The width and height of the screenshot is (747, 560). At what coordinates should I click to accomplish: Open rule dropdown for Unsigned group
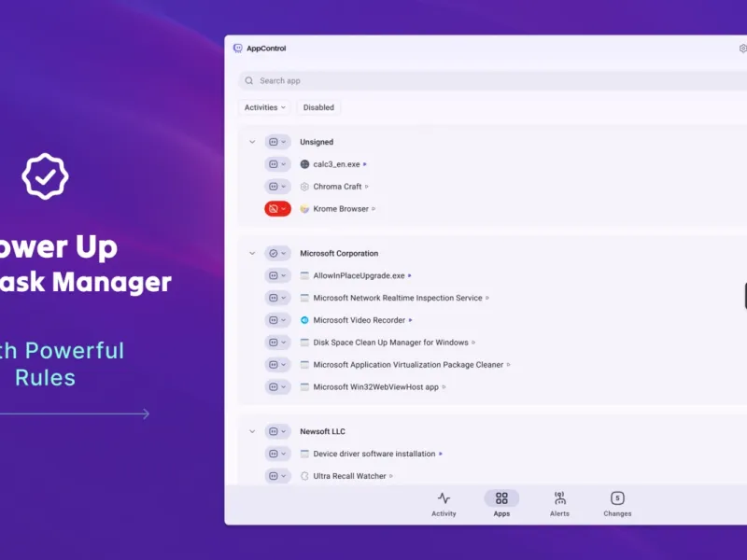click(x=277, y=142)
